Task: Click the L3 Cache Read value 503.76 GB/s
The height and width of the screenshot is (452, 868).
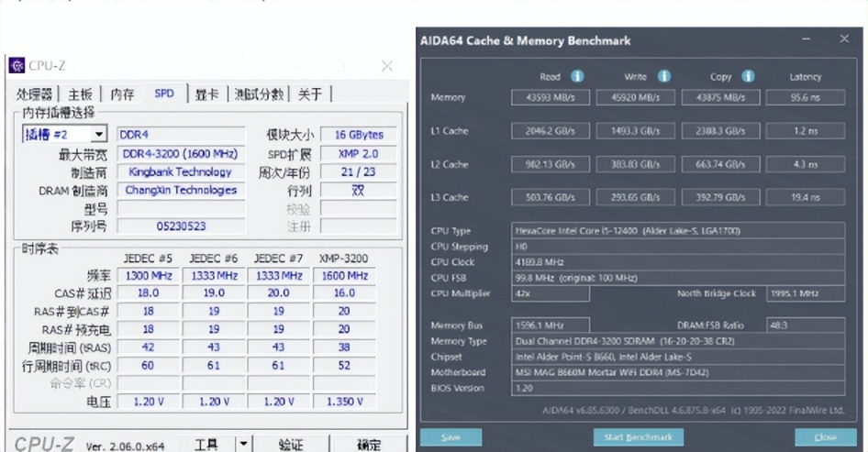Action: 551,197
